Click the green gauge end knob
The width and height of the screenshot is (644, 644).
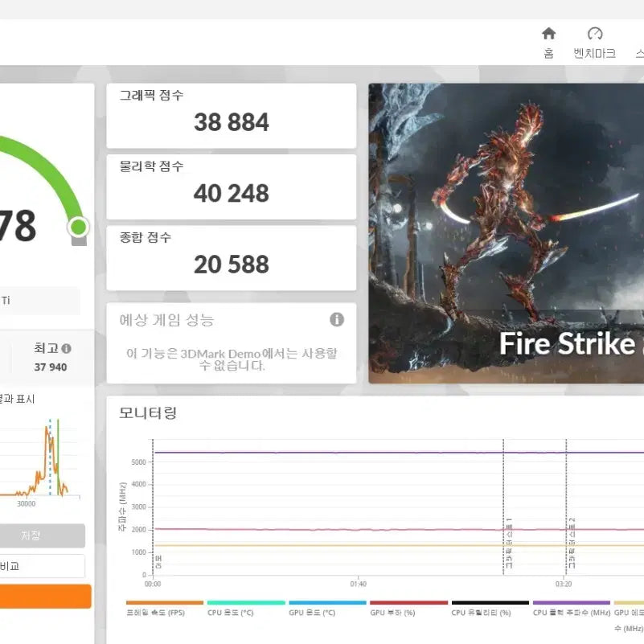pos(78,227)
